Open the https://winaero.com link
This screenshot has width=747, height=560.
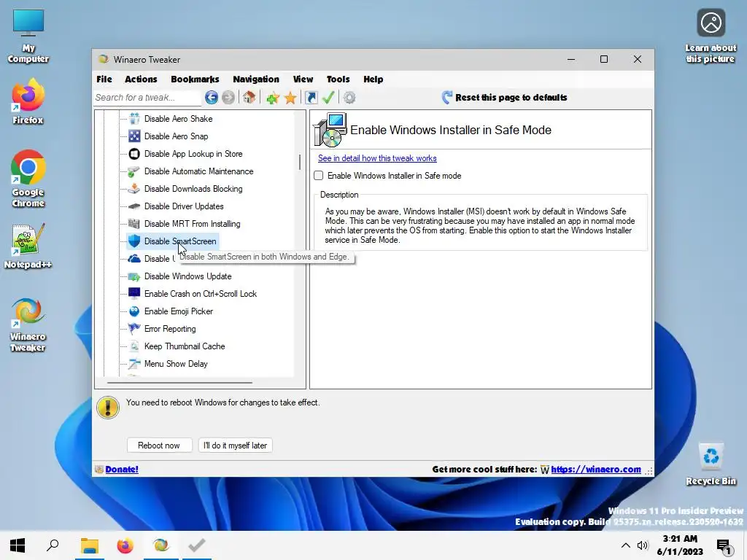(596, 469)
